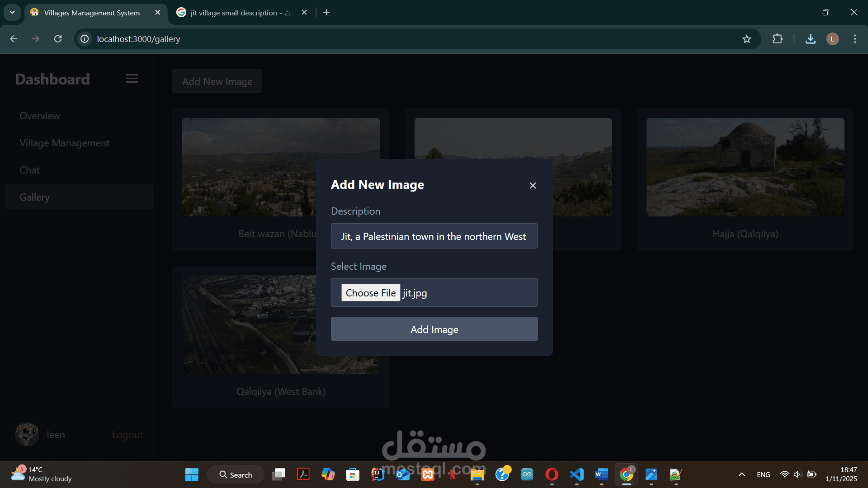Show hidden system tray icons
868x488 pixels.
pos(741,474)
